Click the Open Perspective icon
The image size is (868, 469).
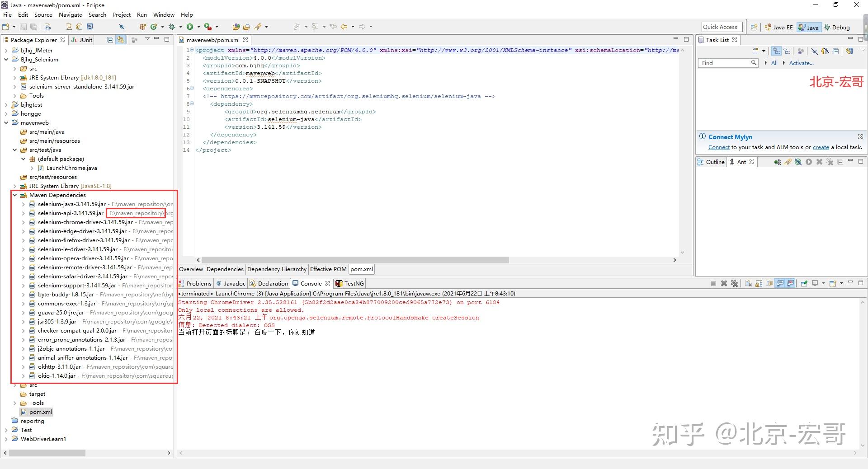click(754, 27)
